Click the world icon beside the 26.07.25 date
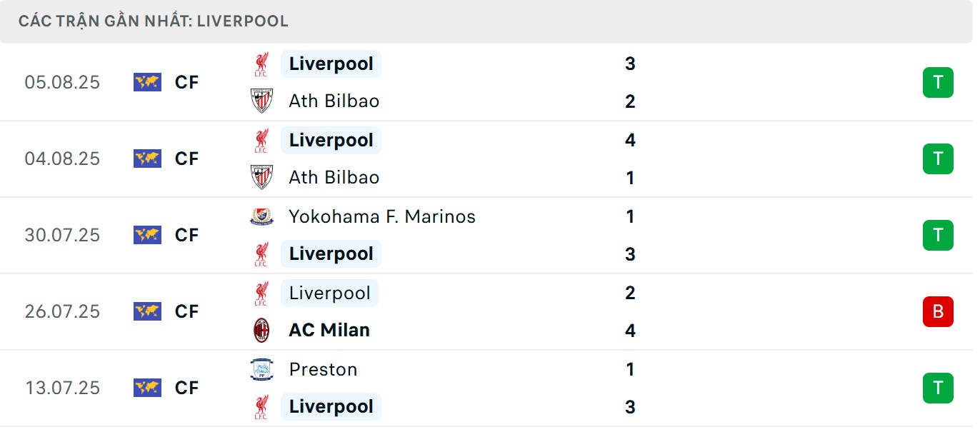980x437 pixels. [146, 311]
